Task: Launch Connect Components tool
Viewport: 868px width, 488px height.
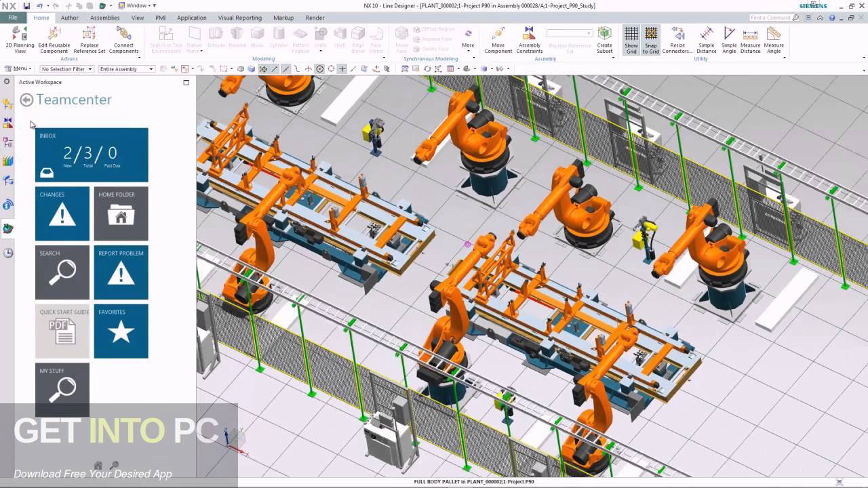Action: pos(123,40)
